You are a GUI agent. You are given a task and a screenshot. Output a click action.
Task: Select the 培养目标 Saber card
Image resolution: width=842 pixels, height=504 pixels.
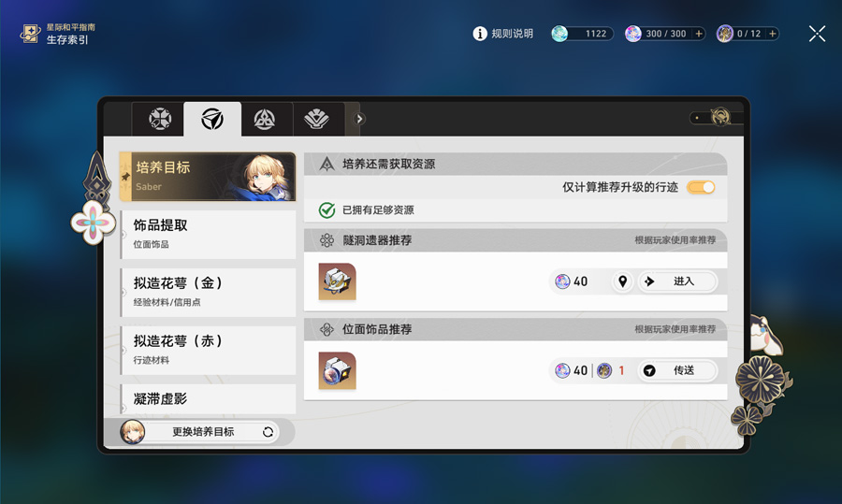[208, 177]
